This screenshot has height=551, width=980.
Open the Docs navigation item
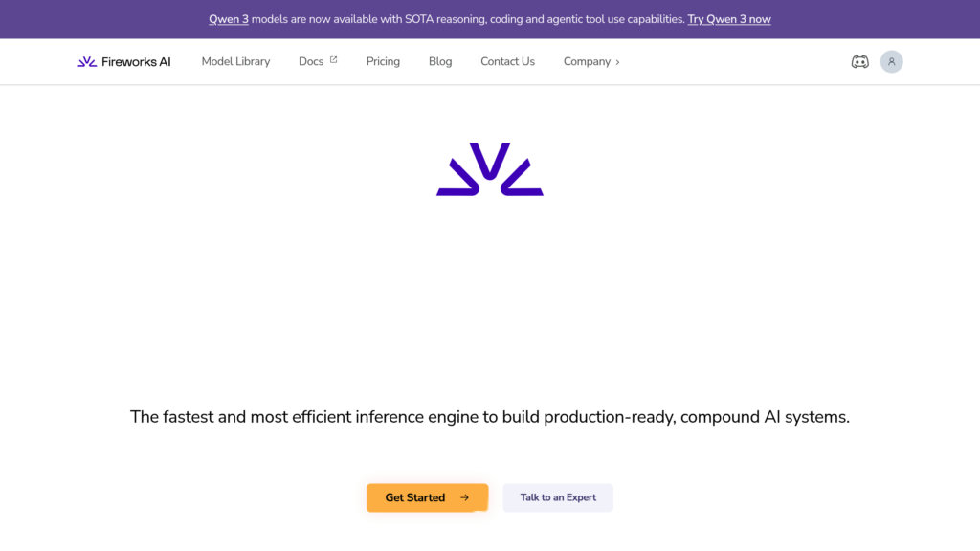311,62
